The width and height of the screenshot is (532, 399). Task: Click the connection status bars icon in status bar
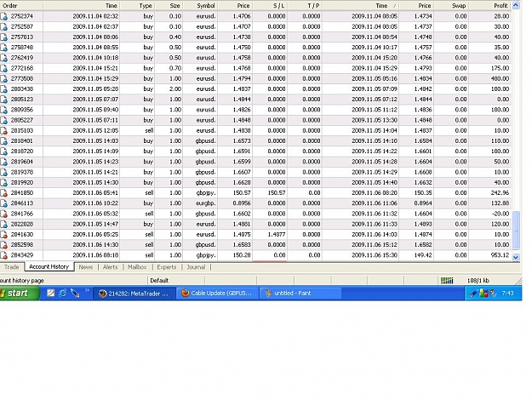tap(447, 281)
